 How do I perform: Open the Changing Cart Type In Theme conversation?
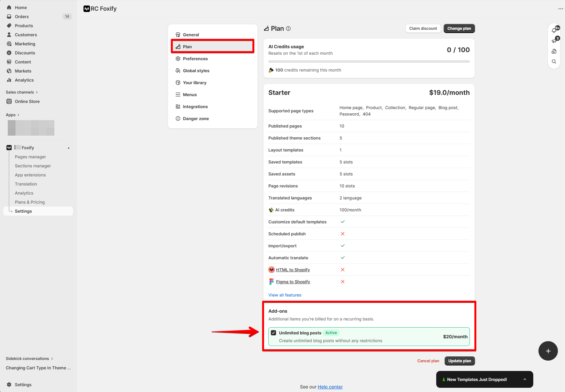click(x=38, y=368)
